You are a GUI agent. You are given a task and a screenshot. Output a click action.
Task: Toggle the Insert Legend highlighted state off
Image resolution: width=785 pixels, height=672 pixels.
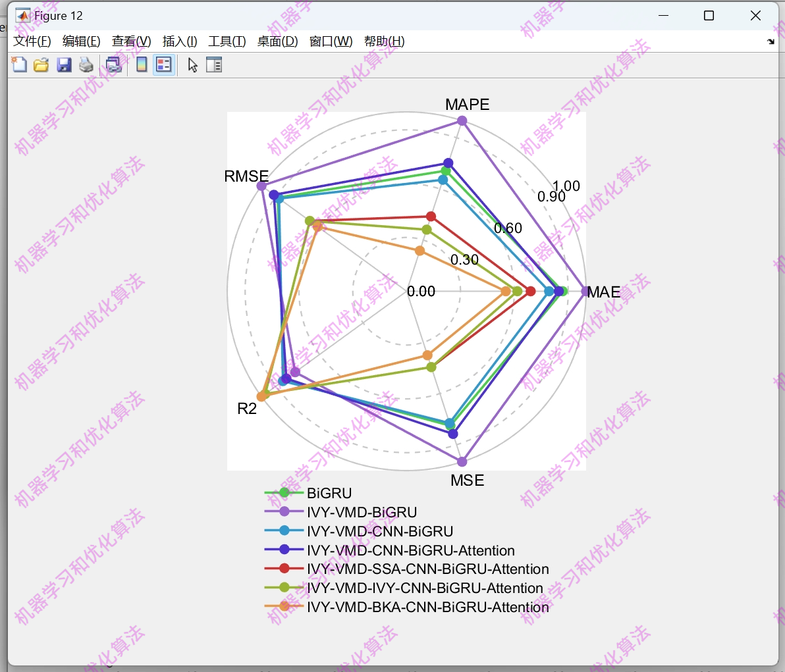point(164,65)
